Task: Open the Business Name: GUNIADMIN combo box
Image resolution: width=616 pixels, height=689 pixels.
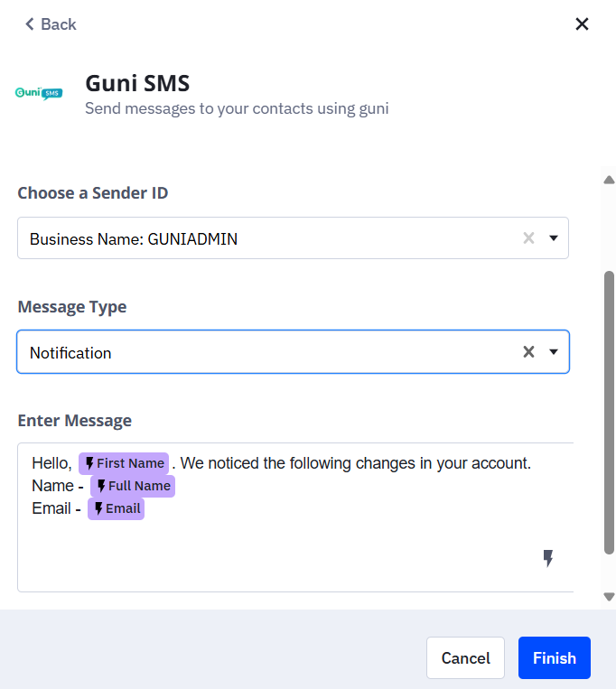Action: (271, 238)
